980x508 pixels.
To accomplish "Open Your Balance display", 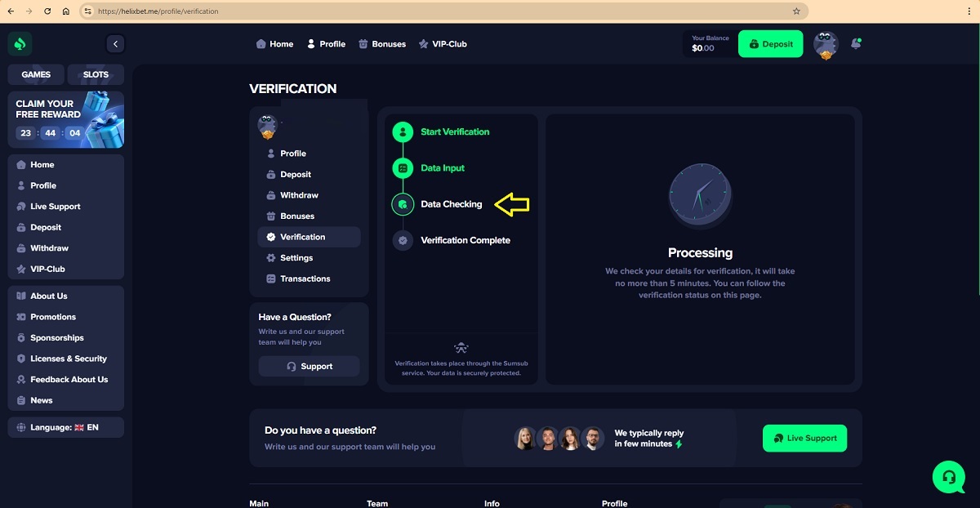I will [708, 44].
